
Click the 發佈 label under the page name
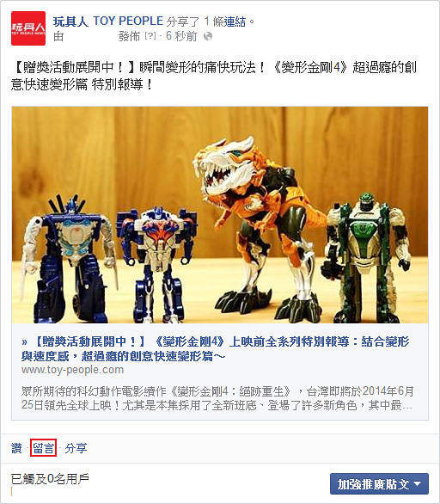pos(130,36)
